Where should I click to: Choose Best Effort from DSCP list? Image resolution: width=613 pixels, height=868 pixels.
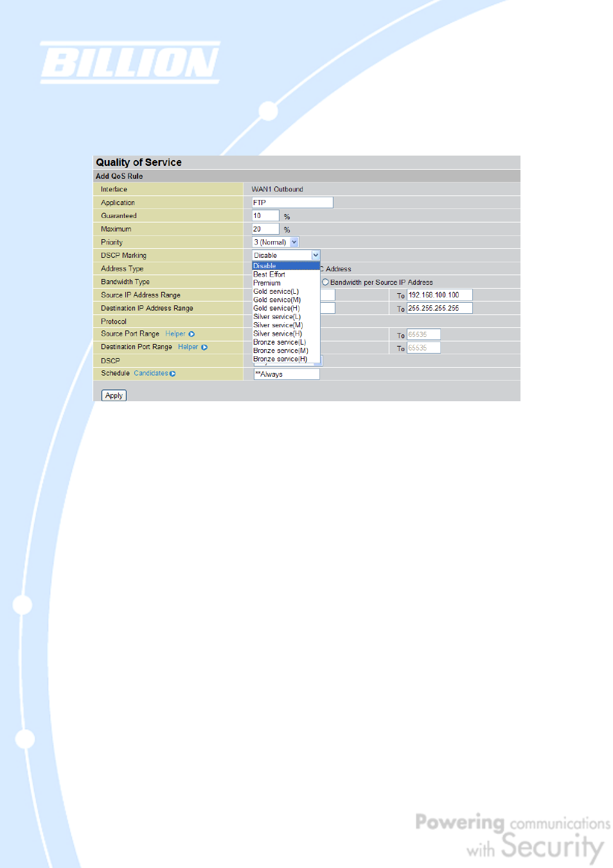269,275
